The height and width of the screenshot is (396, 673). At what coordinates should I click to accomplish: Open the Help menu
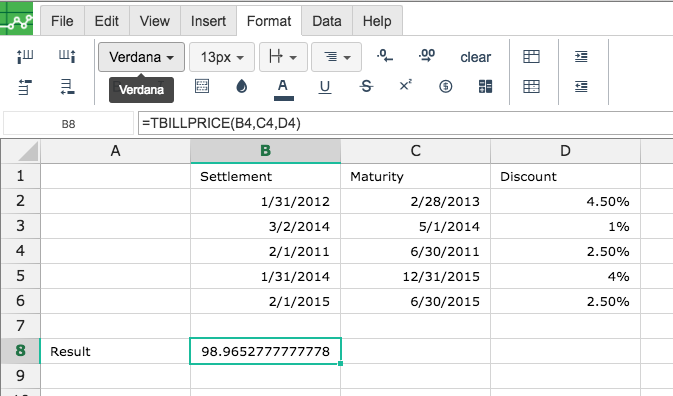click(377, 21)
